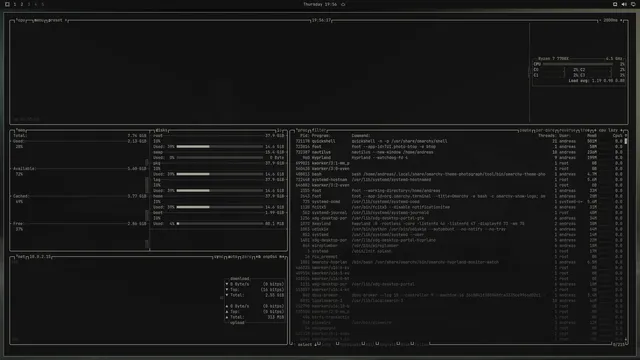Decrease update interval with minus before 2000ms

[x=600, y=20]
